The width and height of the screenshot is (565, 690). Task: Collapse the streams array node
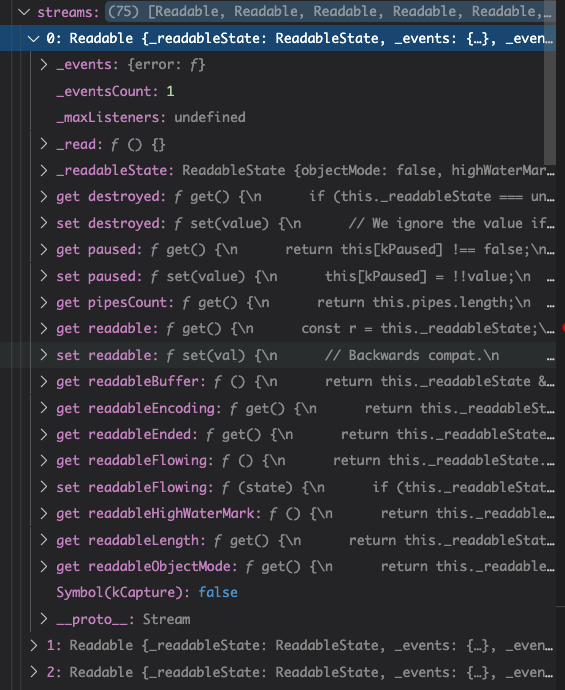tap(23, 12)
